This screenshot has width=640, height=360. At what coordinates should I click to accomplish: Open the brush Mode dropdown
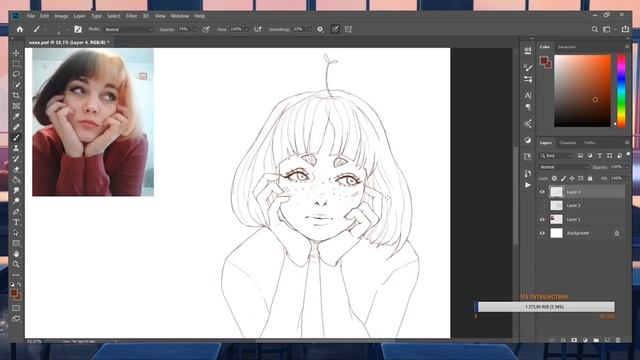[x=129, y=30]
